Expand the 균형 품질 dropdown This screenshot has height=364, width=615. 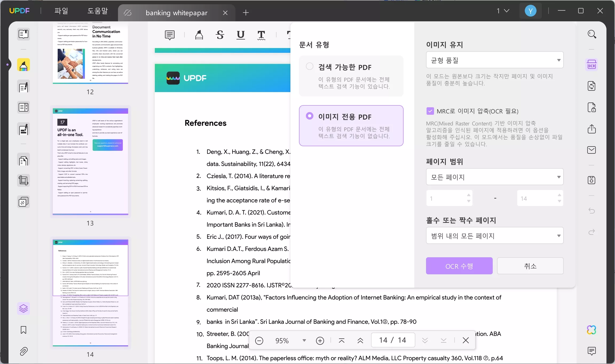click(x=495, y=60)
